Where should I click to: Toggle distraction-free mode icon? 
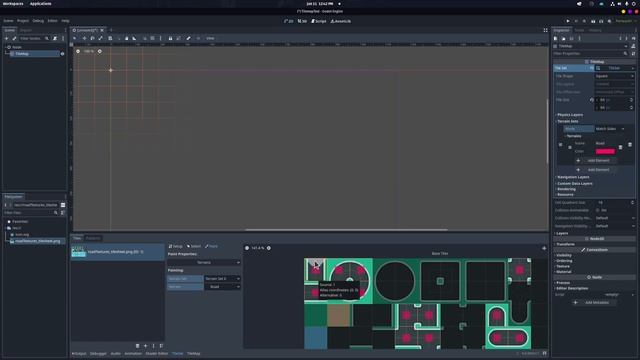[545, 30]
